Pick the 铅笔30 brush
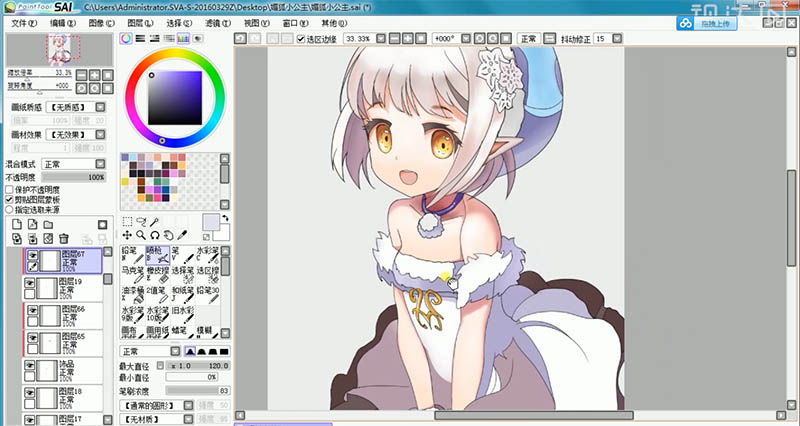Viewport: 800px width, 426px height. click(208, 294)
